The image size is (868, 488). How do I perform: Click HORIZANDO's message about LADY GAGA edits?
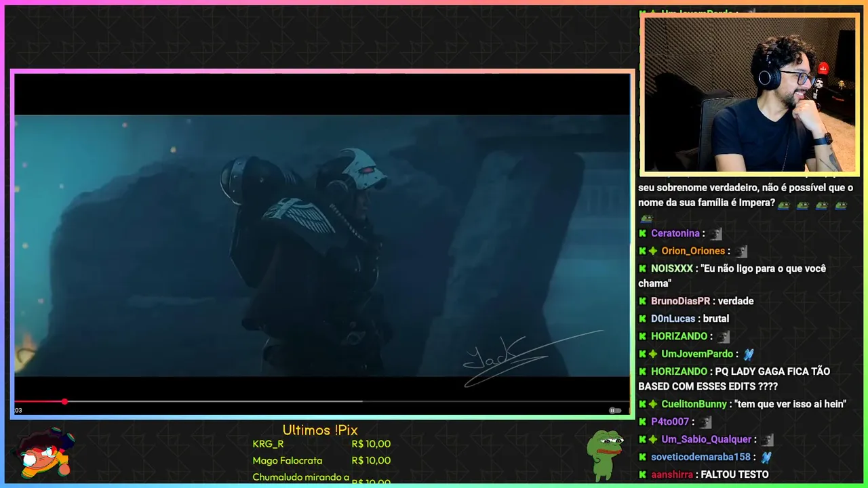(734, 379)
